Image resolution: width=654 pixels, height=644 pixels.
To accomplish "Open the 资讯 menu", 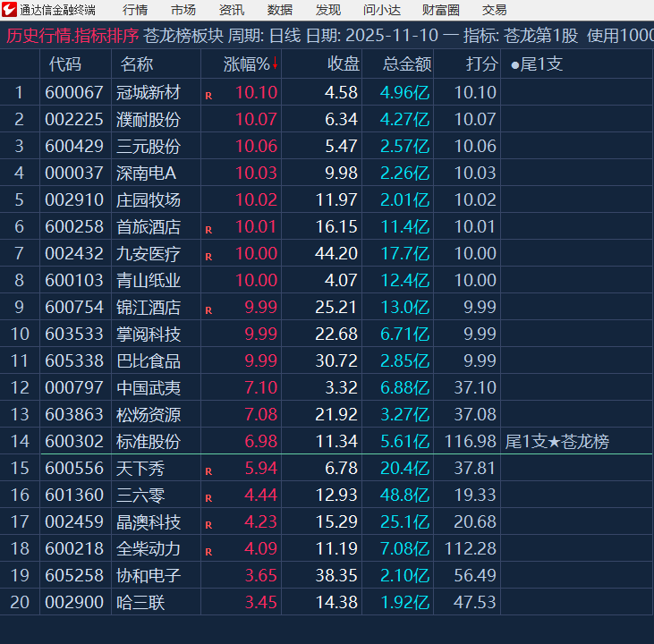I will tap(232, 10).
